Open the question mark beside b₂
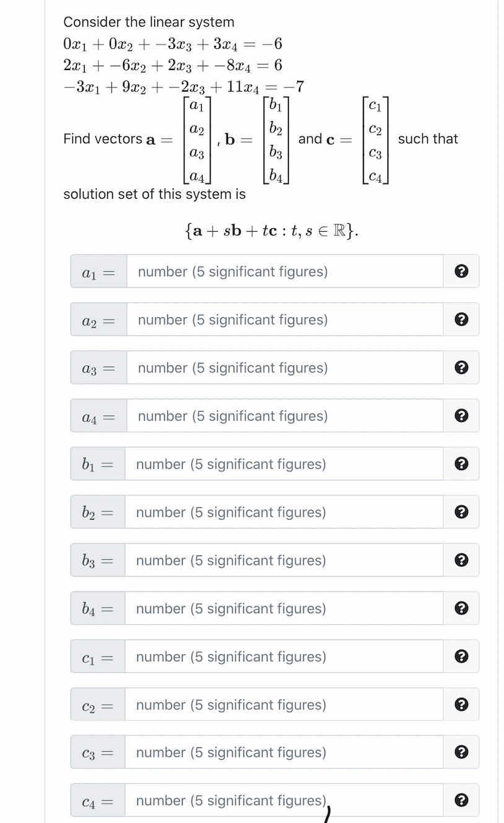Viewport: 504px width, 823px height. click(x=461, y=512)
